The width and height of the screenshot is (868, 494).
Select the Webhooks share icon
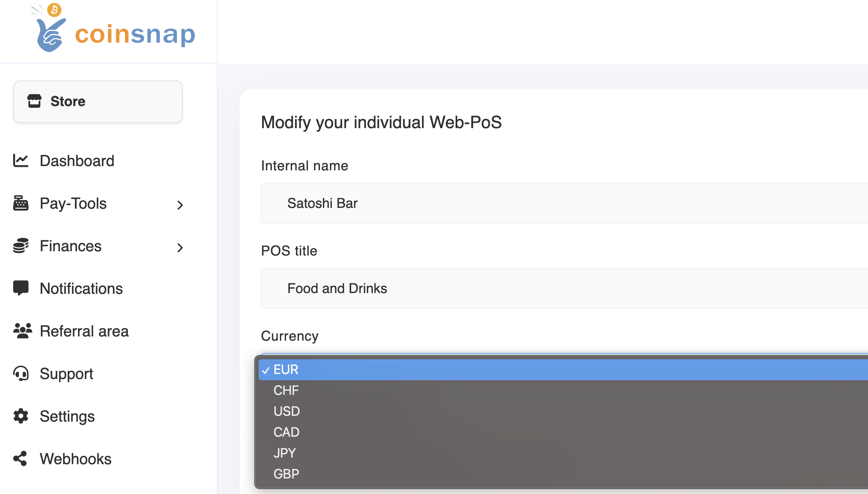[21, 459]
